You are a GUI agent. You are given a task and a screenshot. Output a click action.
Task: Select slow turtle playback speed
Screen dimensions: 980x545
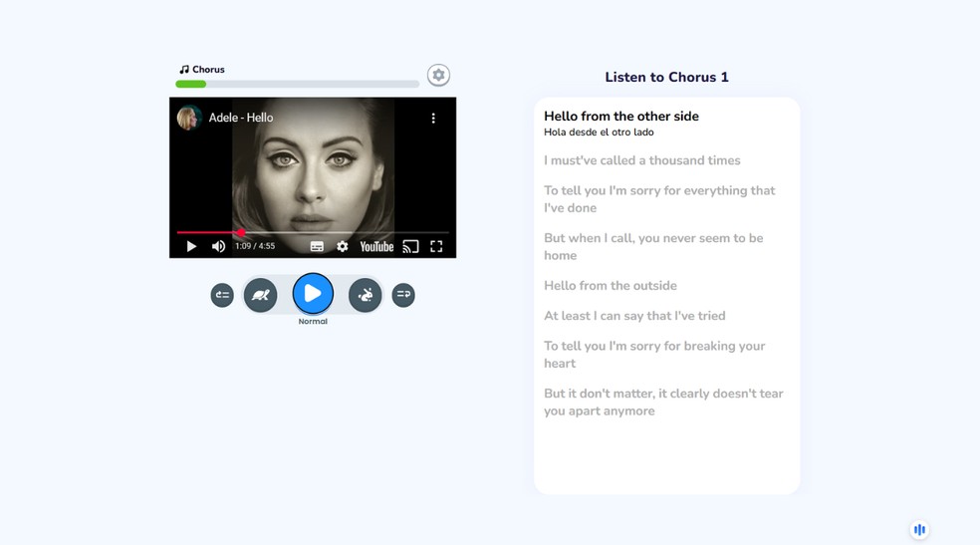point(260,295)
